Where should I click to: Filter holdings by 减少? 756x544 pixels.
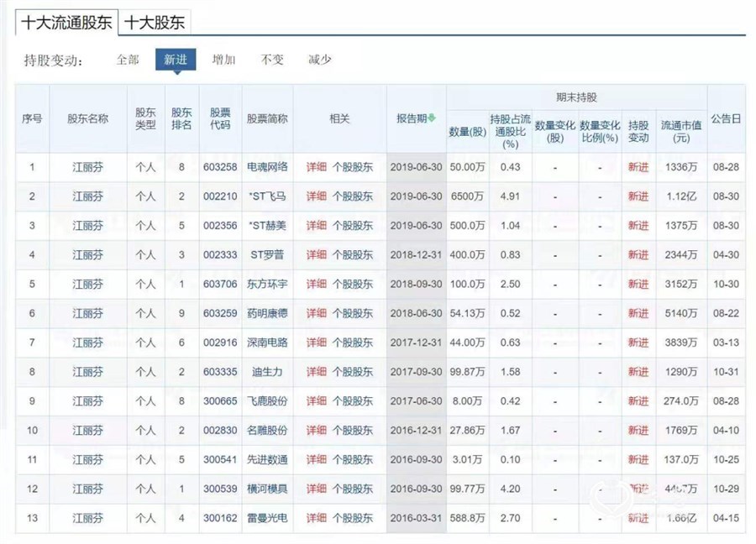[x=320, y=60]
